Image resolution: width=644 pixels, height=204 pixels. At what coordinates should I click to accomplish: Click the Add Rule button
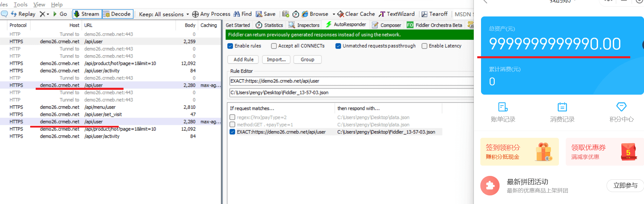[x=244, y=59]
